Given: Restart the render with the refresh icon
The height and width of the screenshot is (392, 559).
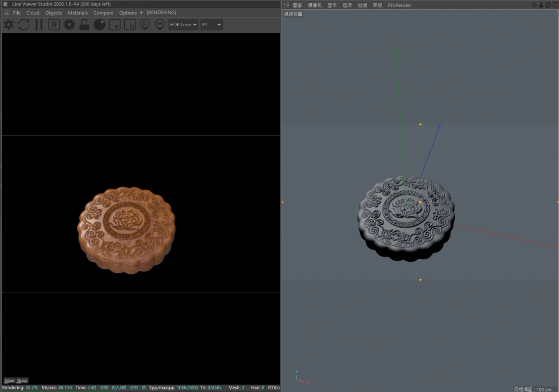Looking at the screenshot, I should pos(24,25).
